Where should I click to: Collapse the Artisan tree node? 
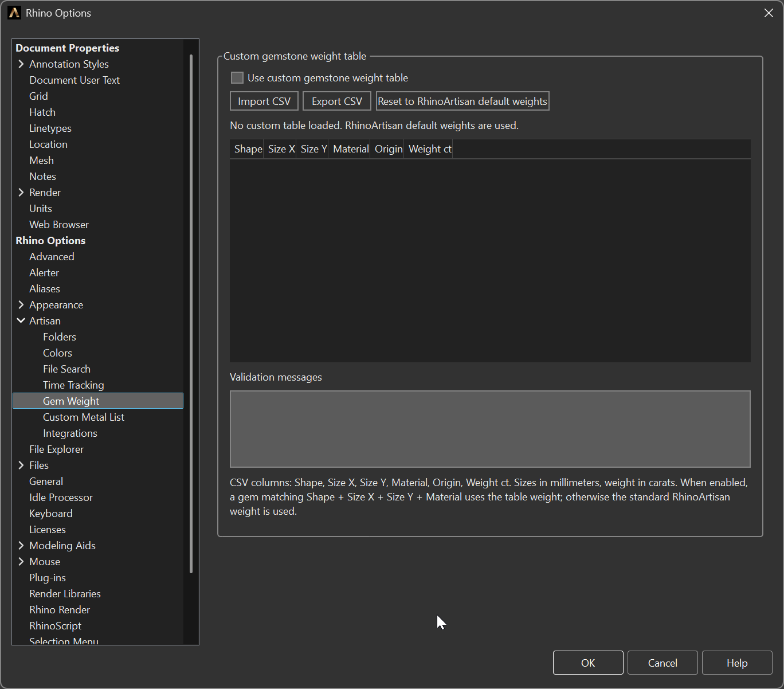21,320
